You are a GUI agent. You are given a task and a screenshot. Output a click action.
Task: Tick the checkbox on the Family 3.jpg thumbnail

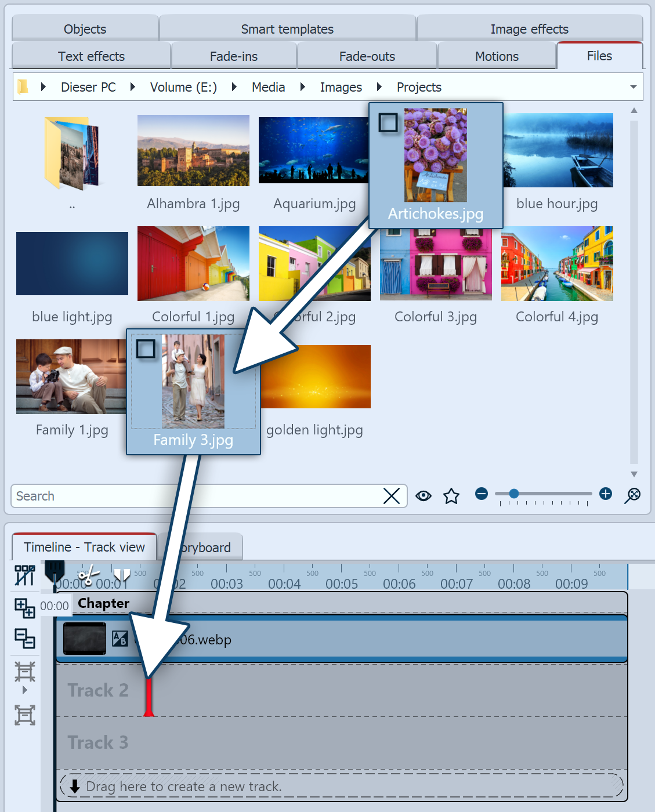coord(144,349)
